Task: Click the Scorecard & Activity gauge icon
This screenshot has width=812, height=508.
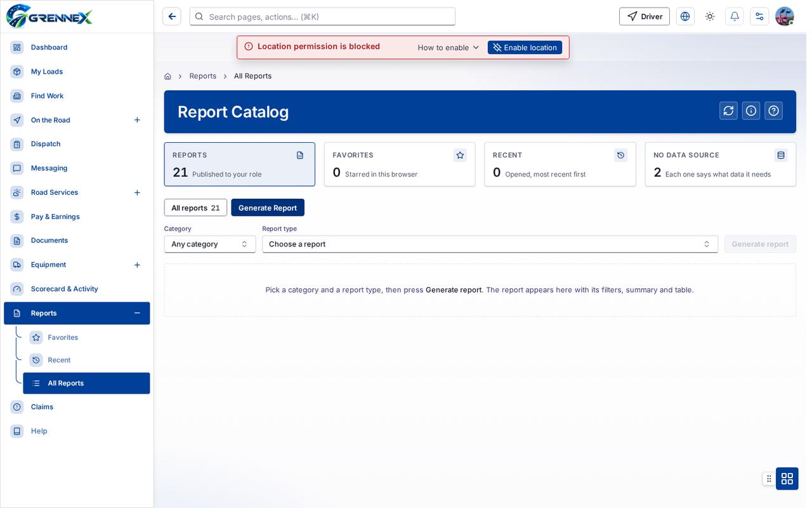Action: point(17,289)
